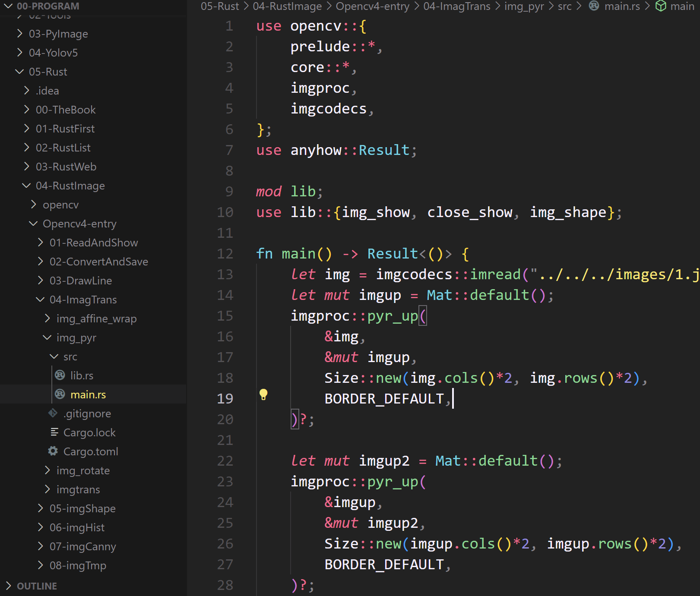Click the main.rs breadcrumb segment

(622, 6)
